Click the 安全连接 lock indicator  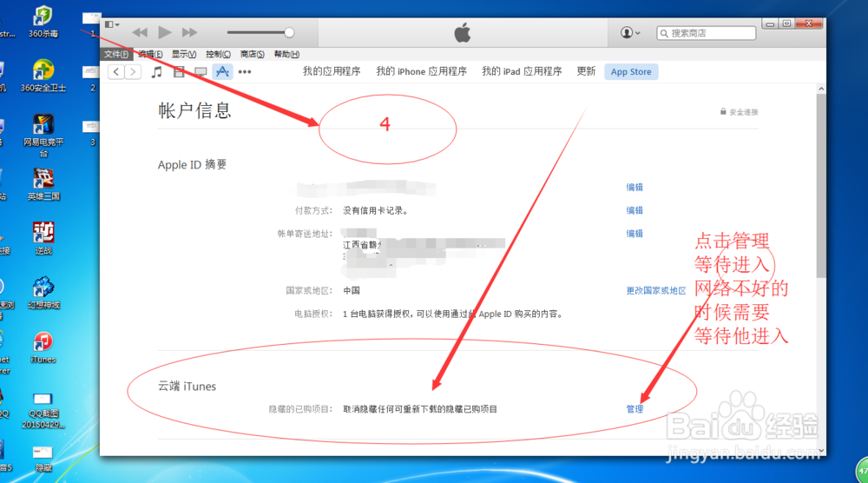[739, 112]
